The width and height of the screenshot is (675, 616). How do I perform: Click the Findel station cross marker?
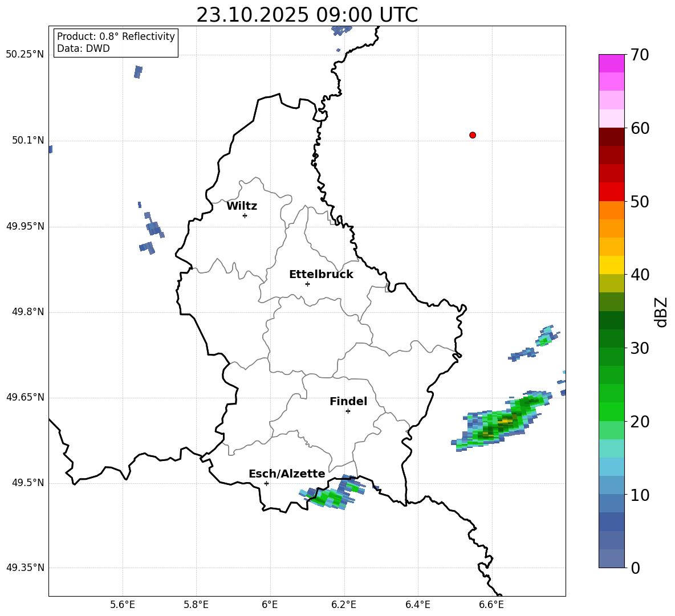tap(348, 411)
